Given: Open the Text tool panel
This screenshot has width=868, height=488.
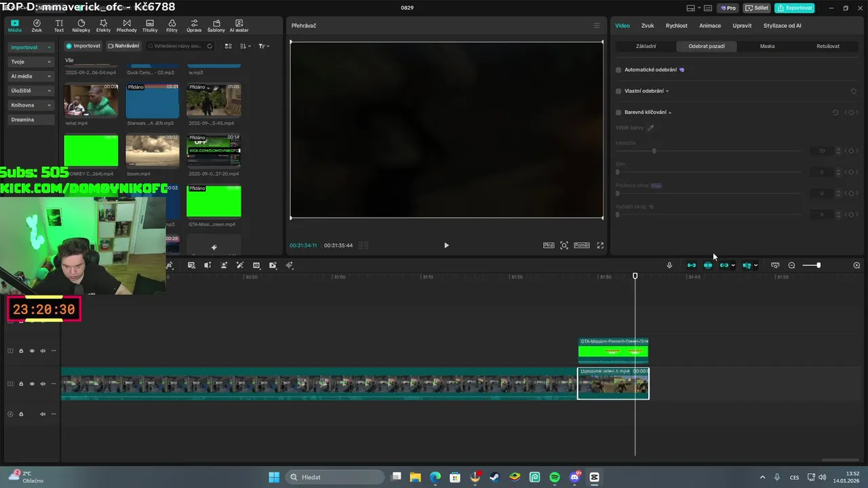Looking at the screenshot, I should tap(59, 26).
